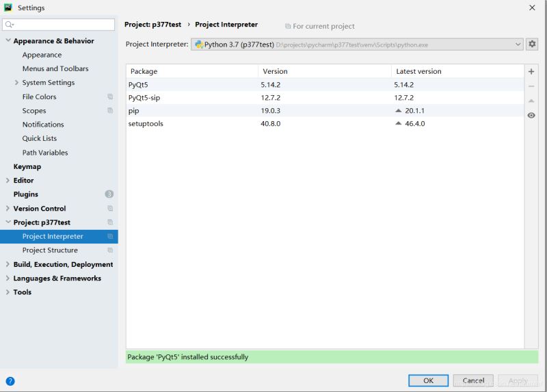Open the Plugins settings page

(26, 194)
